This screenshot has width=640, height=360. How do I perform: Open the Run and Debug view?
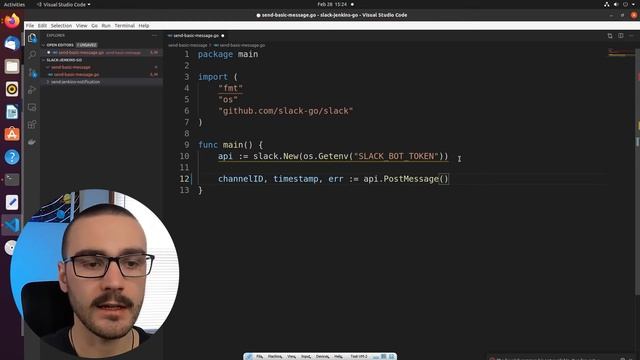click(x=32, y=90)
